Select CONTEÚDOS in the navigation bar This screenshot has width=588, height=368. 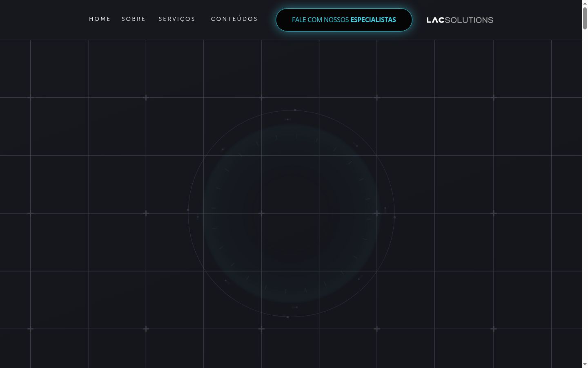coord(234,19)
